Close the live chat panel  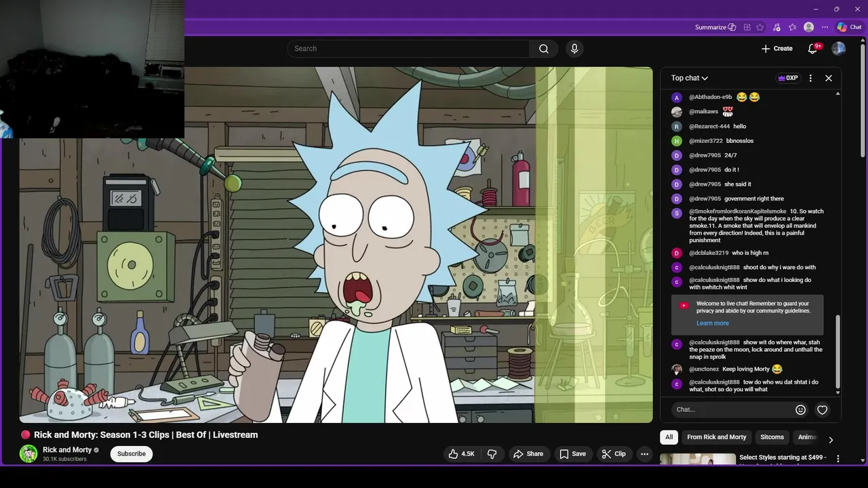pos(828,78)
